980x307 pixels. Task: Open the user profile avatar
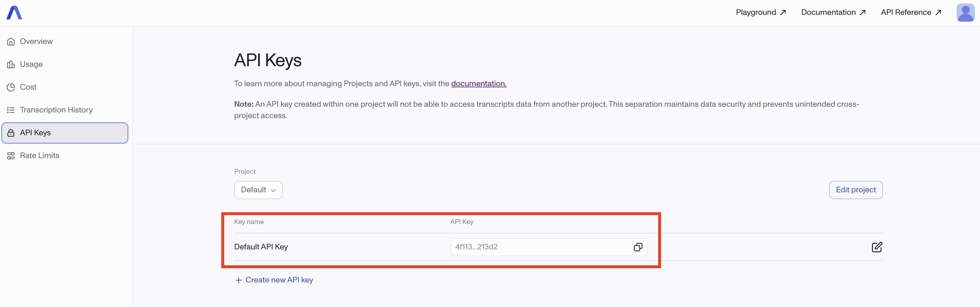[x=965, y=13]
